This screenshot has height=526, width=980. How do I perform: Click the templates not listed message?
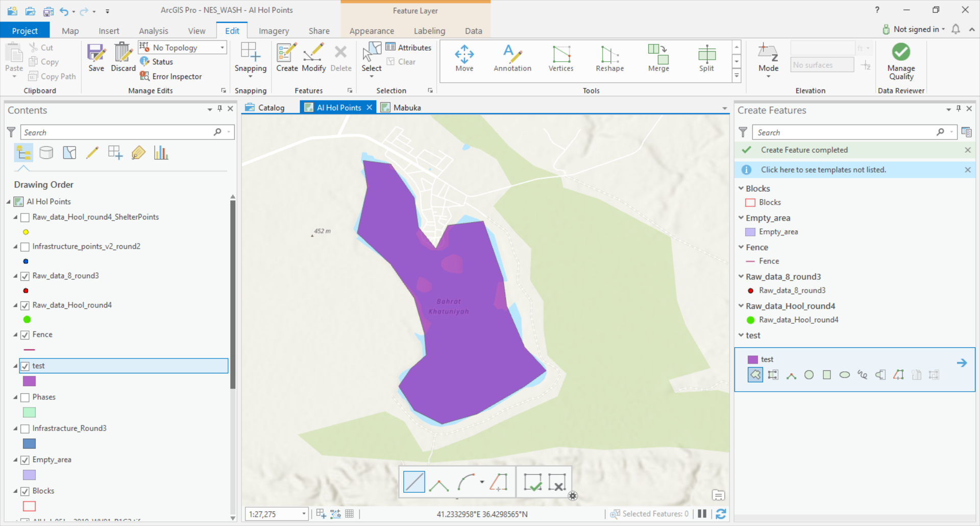[823, 170]
